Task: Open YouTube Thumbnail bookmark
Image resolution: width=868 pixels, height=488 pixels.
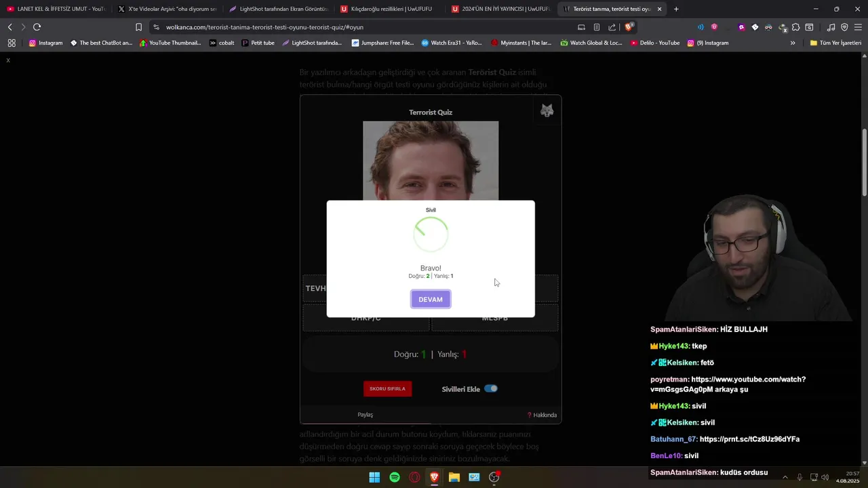Action: pos(170,43)
